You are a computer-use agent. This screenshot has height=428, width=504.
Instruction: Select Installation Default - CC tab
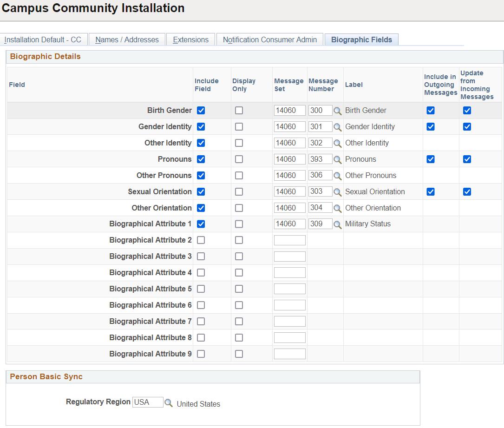point(44,40)
